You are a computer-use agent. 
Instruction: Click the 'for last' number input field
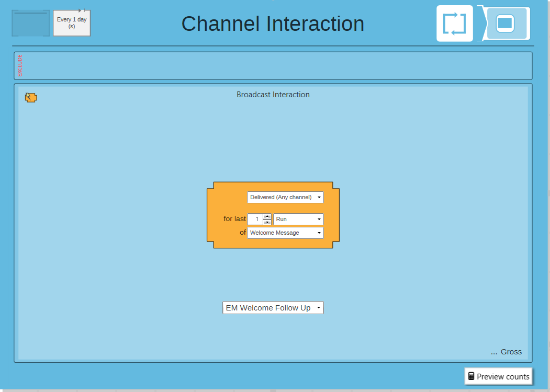255,220
